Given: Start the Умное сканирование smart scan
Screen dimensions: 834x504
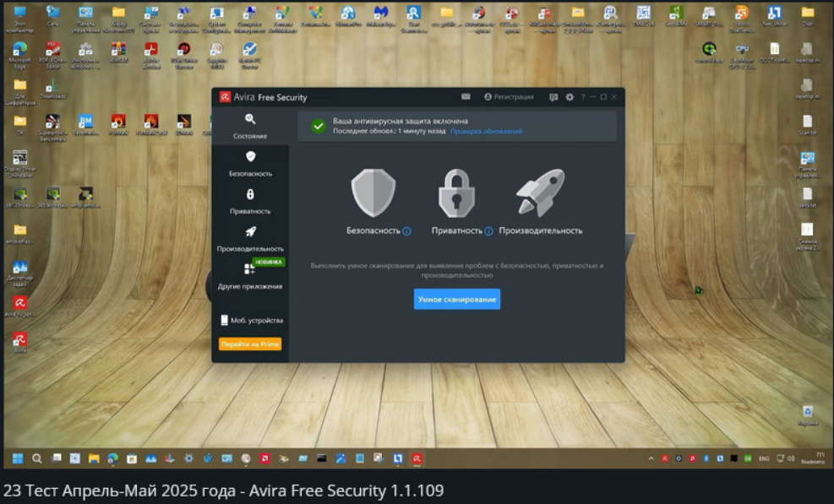Looking at the screenshot, I should click(457, 300).
